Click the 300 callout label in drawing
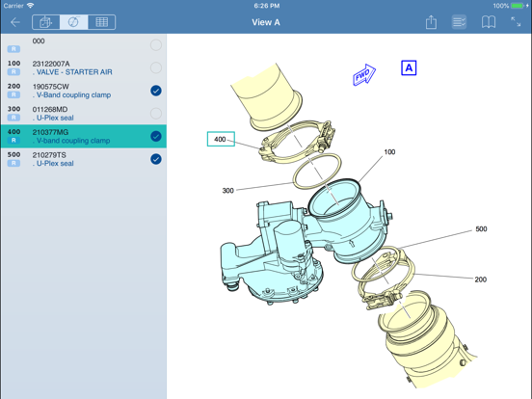This screenshot has height=399, width=532. [x=228, y=191]
